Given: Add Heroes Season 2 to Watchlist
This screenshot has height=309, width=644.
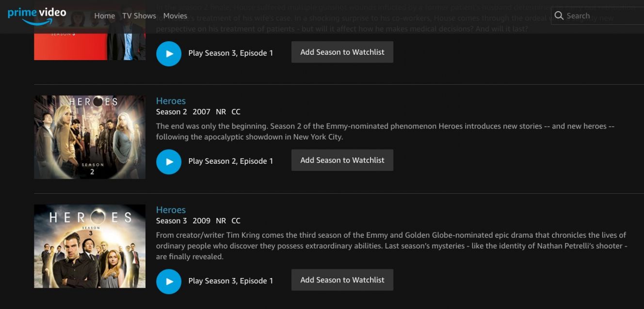Looking at the screenshot, I should pyautogui.click(x=342, y=160).
